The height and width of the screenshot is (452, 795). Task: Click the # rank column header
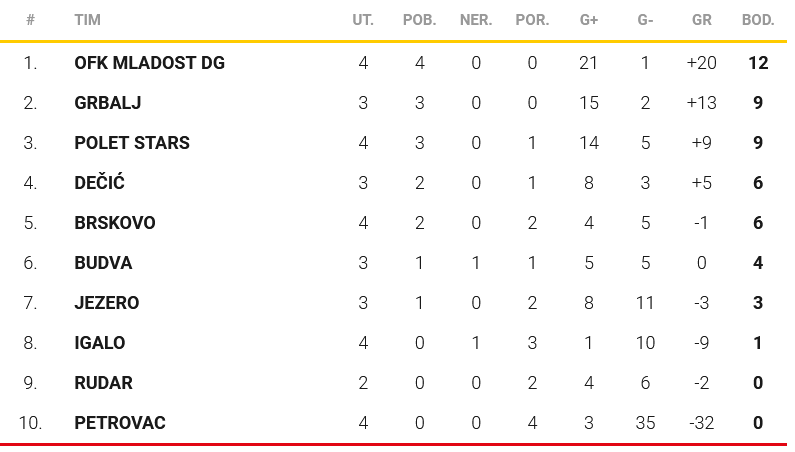coord(31,20)
